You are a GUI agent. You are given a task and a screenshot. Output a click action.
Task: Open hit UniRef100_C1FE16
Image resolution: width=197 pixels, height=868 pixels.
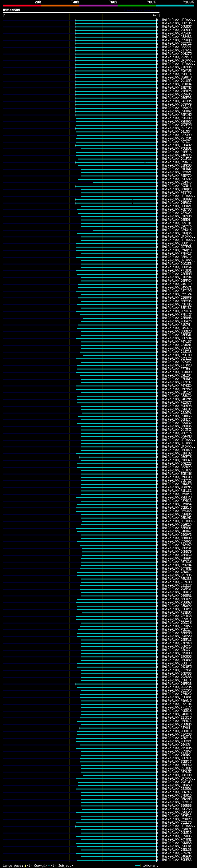[x=176, y=152]
